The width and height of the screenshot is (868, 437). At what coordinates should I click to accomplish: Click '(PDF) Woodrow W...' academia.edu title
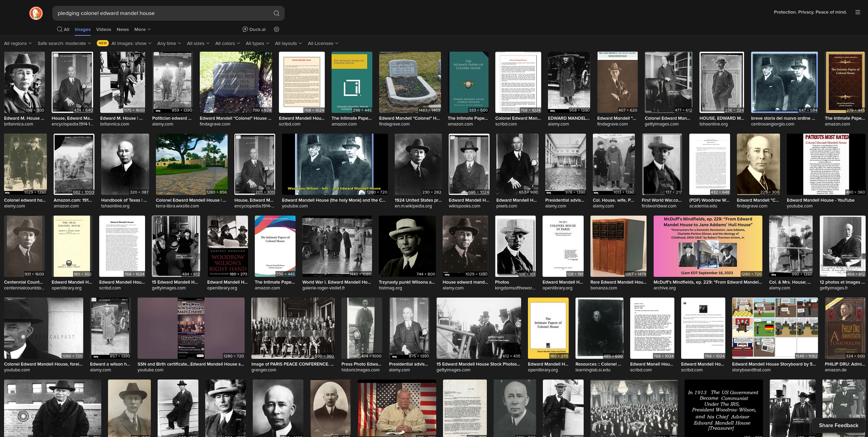coord(709,200)
